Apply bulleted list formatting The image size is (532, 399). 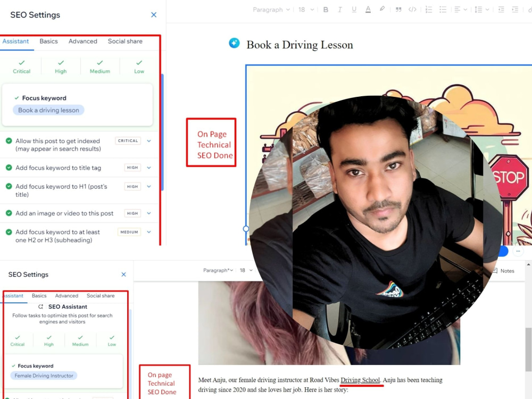443,10
